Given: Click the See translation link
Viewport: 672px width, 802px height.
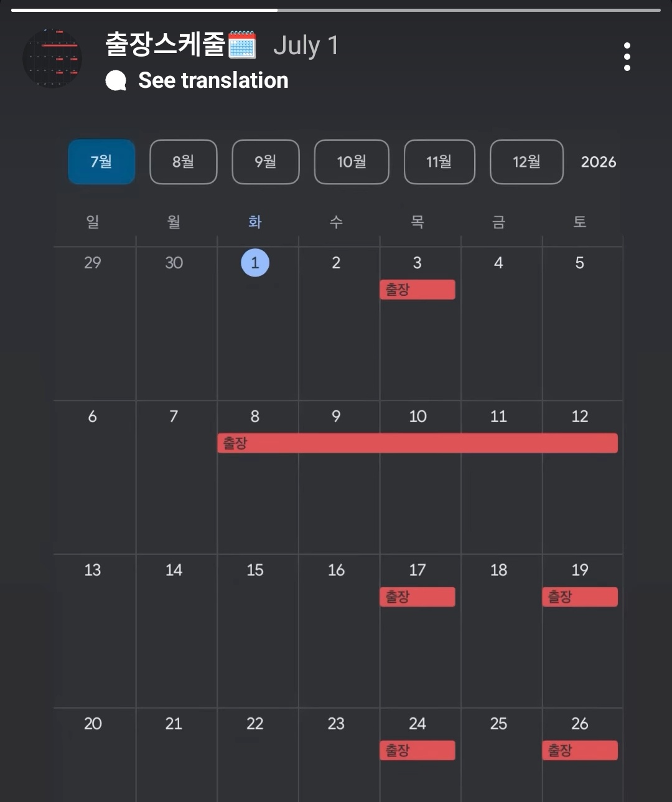Looking at the screenshot, I should [x=213, y=80].
